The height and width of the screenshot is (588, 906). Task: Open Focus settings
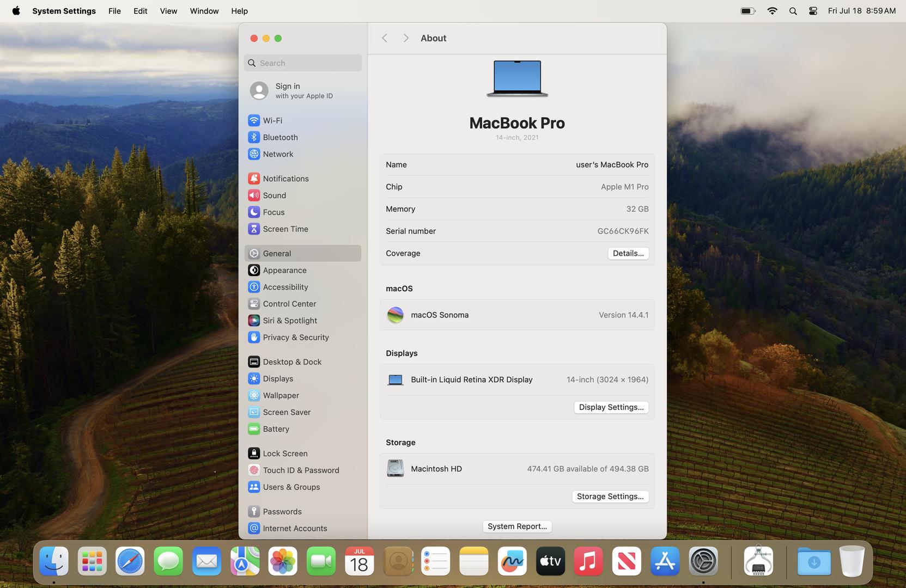302,212
